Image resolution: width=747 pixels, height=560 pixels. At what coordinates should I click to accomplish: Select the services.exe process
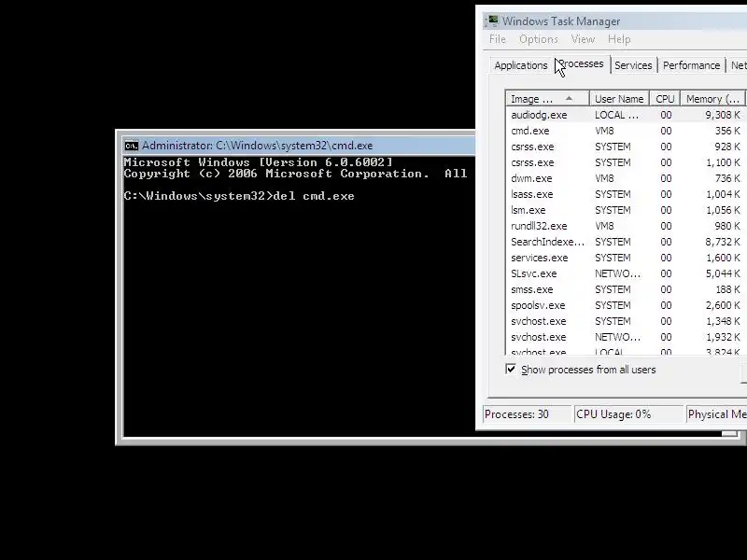coord(626,258)
